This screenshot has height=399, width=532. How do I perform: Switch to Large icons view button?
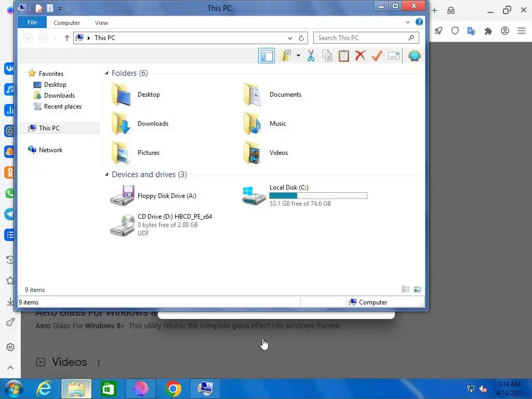[x=417, y=289]
